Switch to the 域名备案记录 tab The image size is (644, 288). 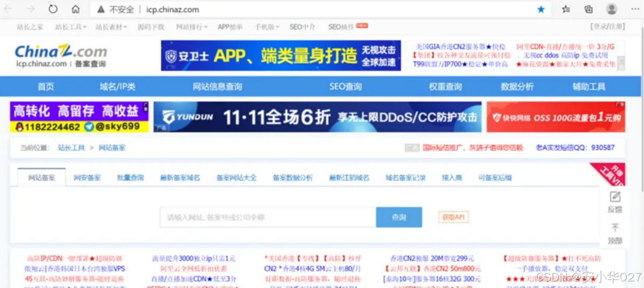click(405, 177)
